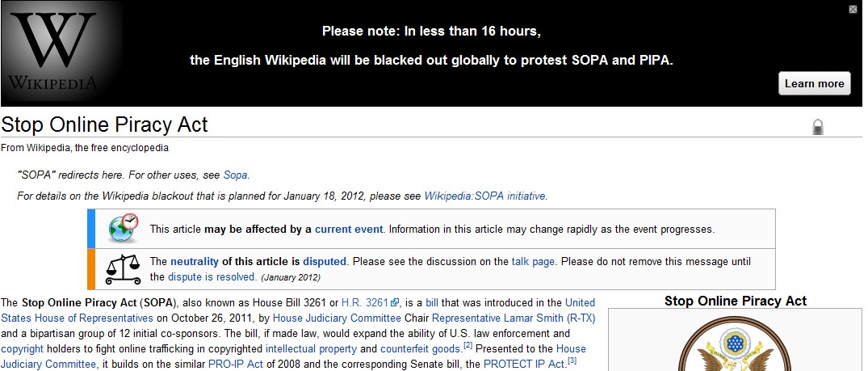
Task: Click the banner text Please note: In less than 16 hours
Action: pos(431,31)
